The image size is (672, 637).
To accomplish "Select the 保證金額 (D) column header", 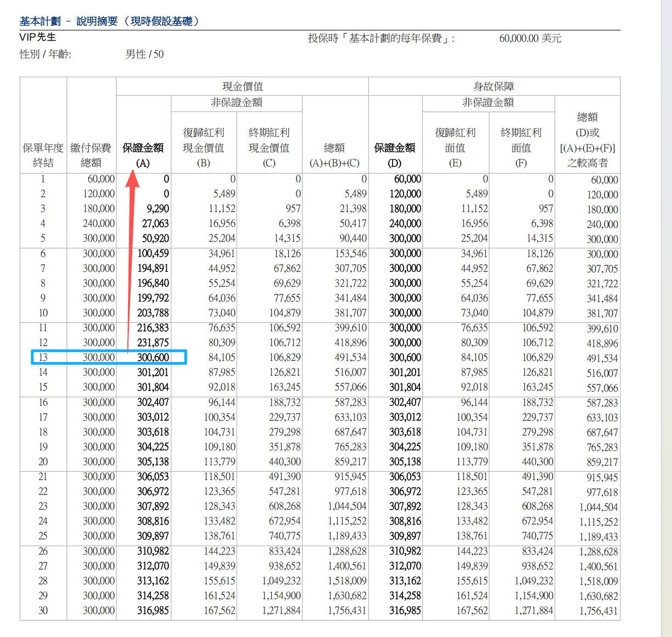I will (395, 155).
